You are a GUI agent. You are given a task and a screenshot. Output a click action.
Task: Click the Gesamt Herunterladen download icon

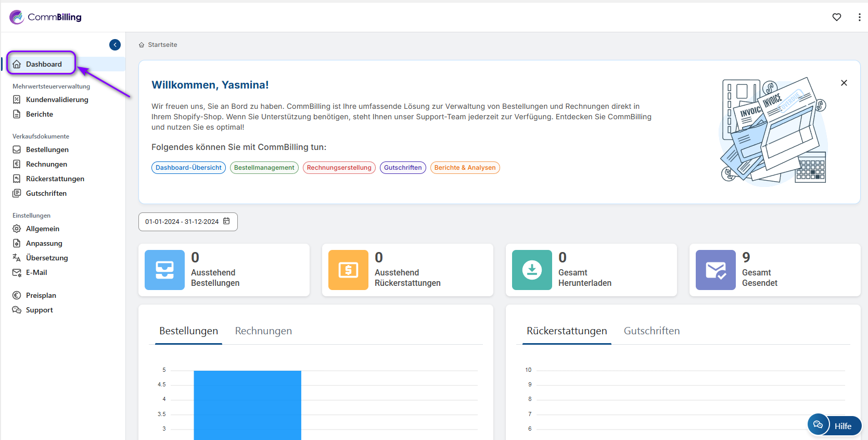(532, 270)
